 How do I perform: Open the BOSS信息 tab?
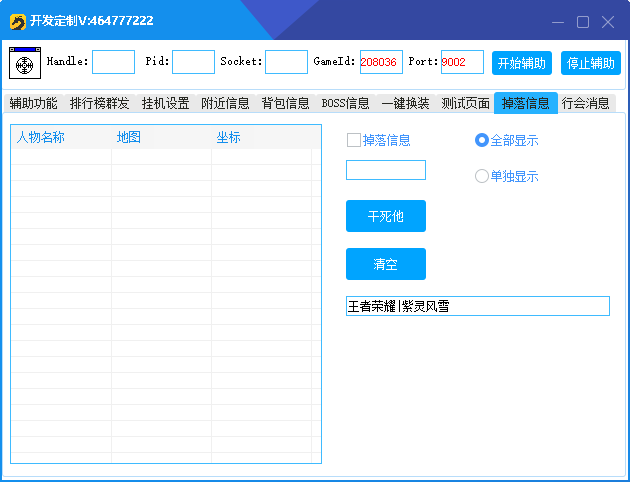(x=345, y=103)
